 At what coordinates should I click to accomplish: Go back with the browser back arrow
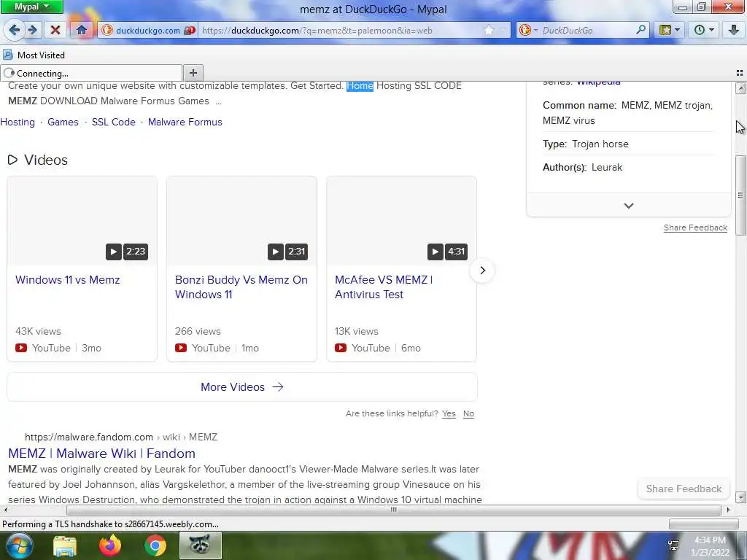coord(14,30)
